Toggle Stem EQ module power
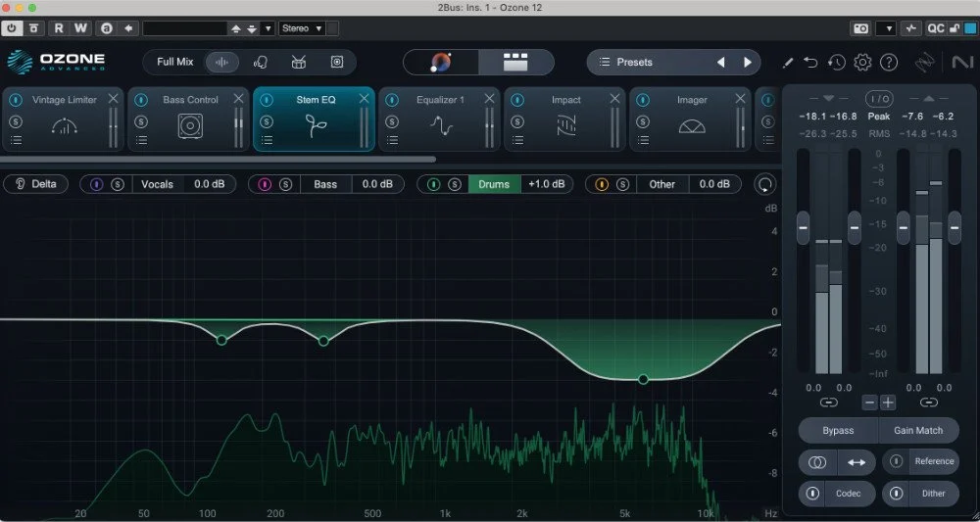The image size is (980, 522). click(x=267, y=100)
